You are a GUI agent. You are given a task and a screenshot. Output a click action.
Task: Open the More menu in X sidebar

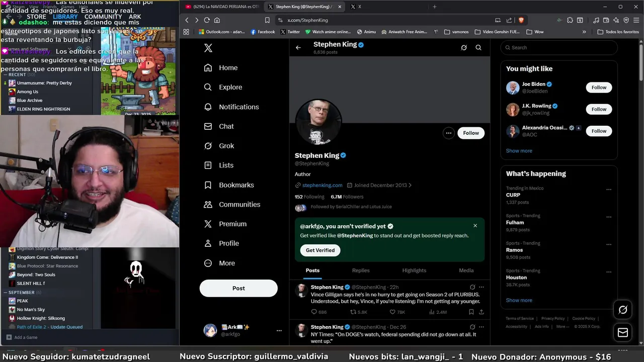click(219, 263)
